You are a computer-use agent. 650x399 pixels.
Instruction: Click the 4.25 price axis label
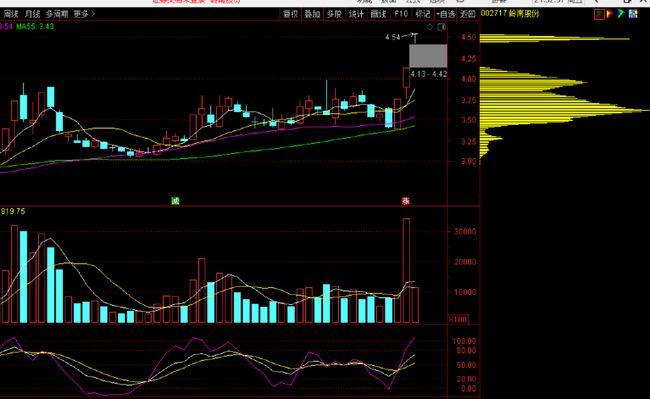[468, 59]
